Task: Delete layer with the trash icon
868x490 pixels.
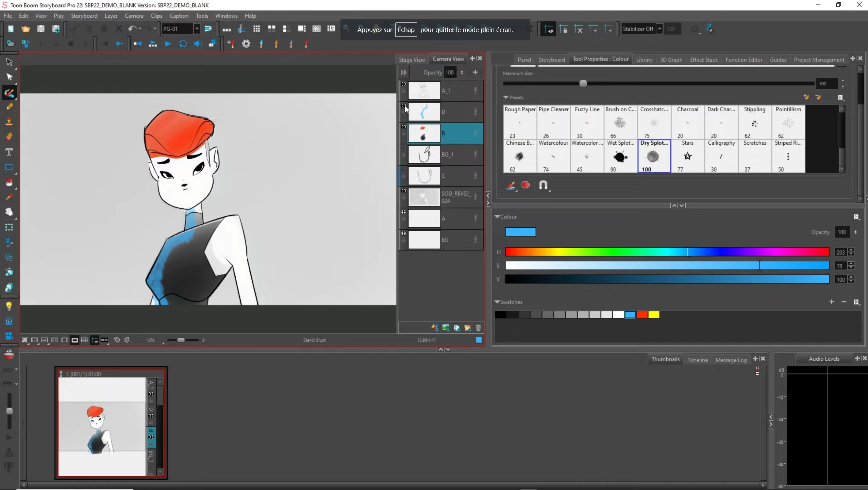Action: pos(478,328)
